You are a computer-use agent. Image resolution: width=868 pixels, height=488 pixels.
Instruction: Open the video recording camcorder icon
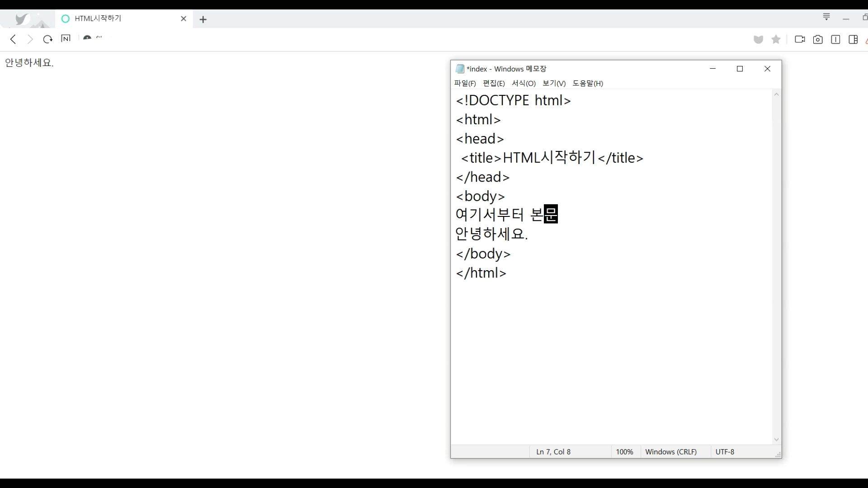tap(800, 39)
